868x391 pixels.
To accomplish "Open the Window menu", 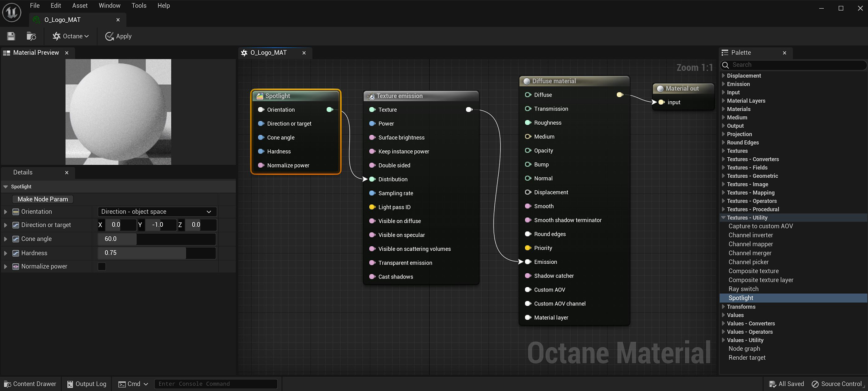I will point(109,6).
